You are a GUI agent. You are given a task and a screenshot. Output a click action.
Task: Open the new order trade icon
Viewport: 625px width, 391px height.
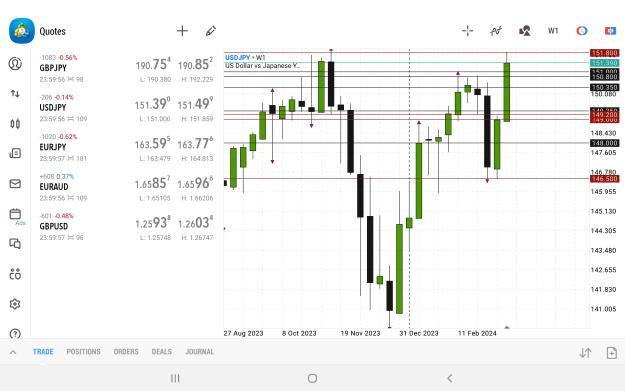(x=610, y=31)
